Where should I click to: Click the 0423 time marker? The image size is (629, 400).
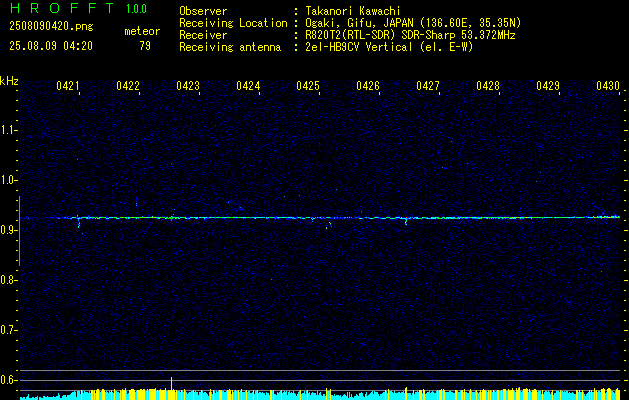(x=188, y=85)
